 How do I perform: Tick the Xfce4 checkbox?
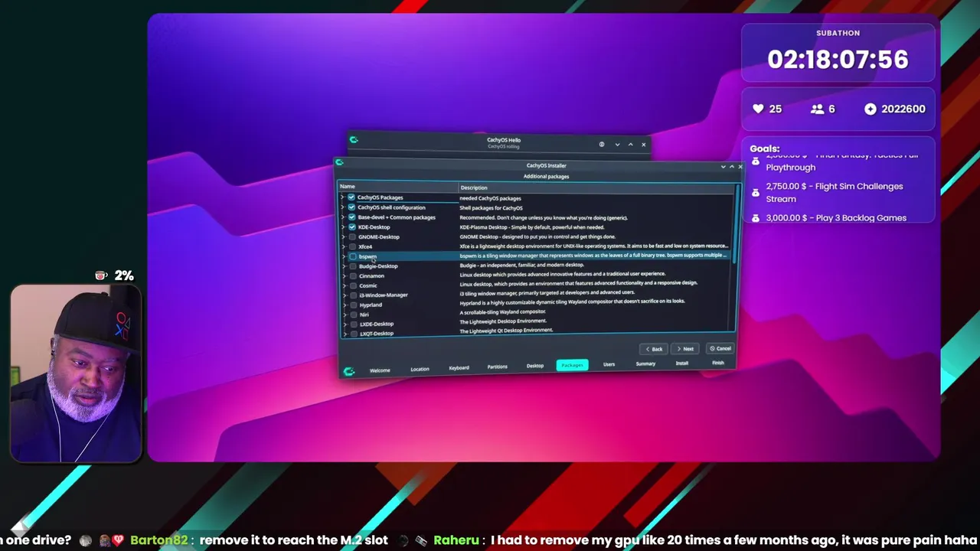pos(352,247)
